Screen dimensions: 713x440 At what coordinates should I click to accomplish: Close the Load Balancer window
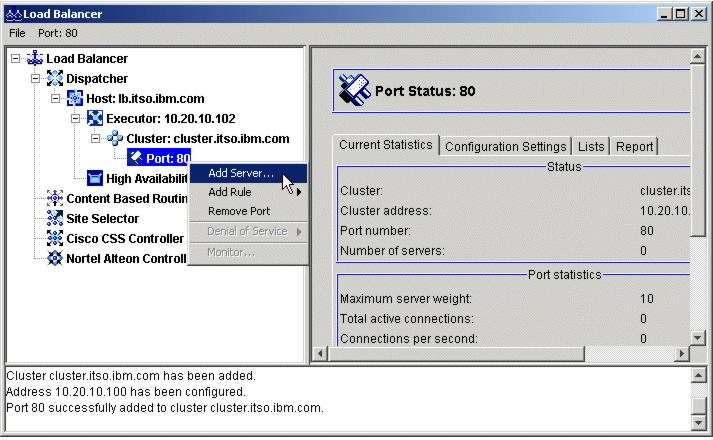tap(698, 14)
